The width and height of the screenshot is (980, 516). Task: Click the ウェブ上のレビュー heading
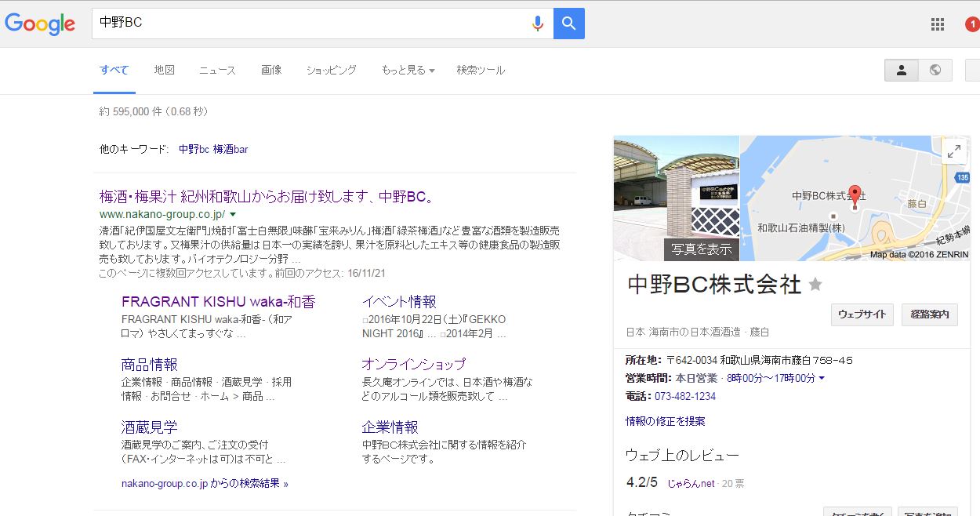(683, 456)
